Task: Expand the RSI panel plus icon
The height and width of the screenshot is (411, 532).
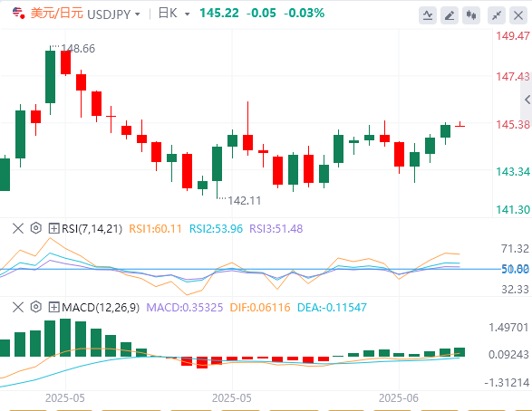Action: click(53, 228)
